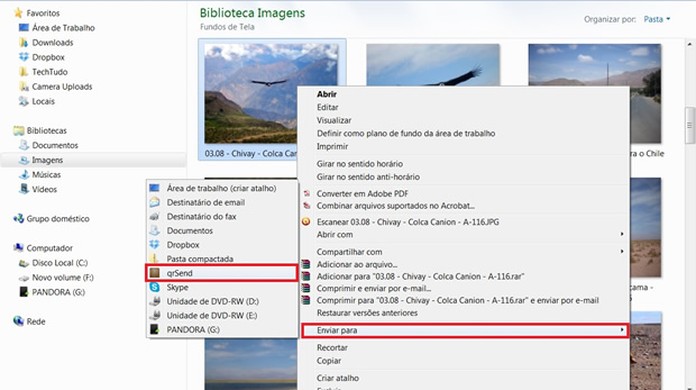Open Dropbox in the Favoritos sidebar
696x390 pixels.
[x=48, y=57]
